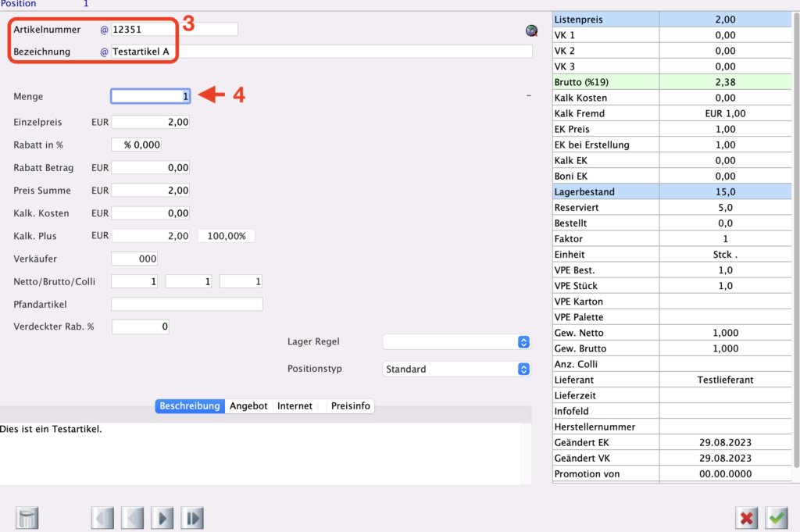Switch to the Angebot tab
The image size is (800, 532).
coord(248,406)
